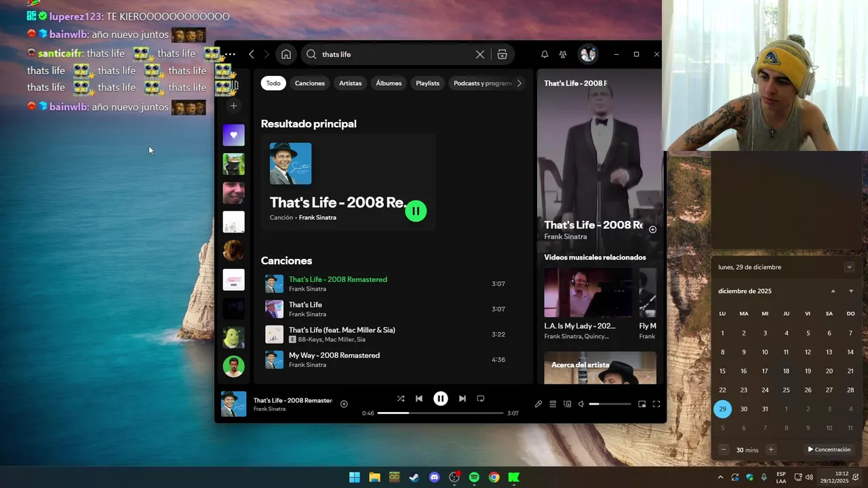Image resolution: width=868 pixels, height=488 pixels.
Task: Select December 25 in the calendar
Action: (786, 390)
